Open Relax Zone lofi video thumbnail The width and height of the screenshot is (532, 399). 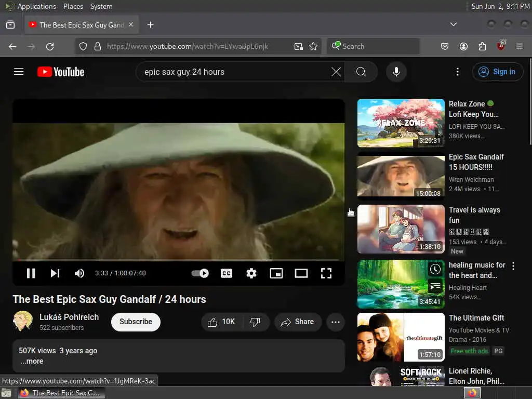pyautogui.click(x=401, y=123)
